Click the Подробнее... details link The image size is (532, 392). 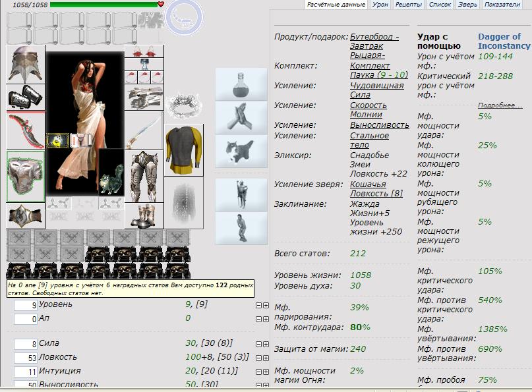(500, 105)
